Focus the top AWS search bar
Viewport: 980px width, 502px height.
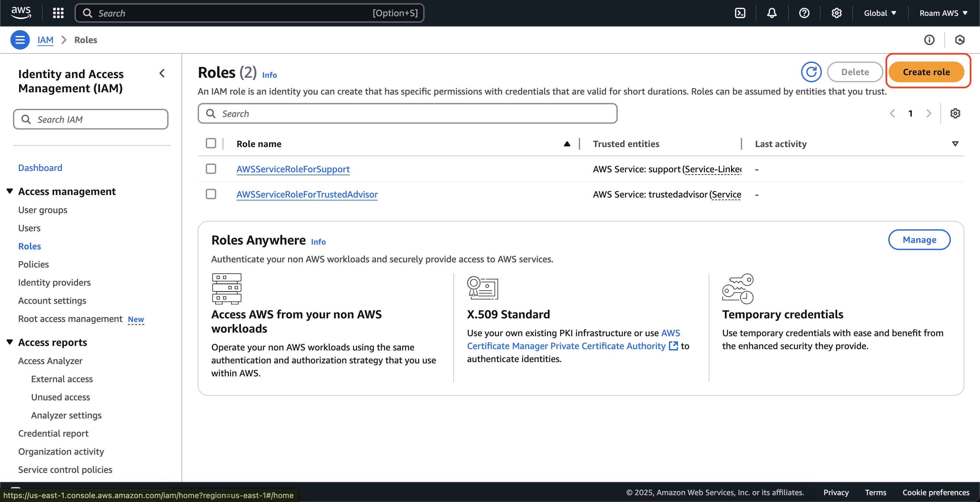tap(250, 13)
